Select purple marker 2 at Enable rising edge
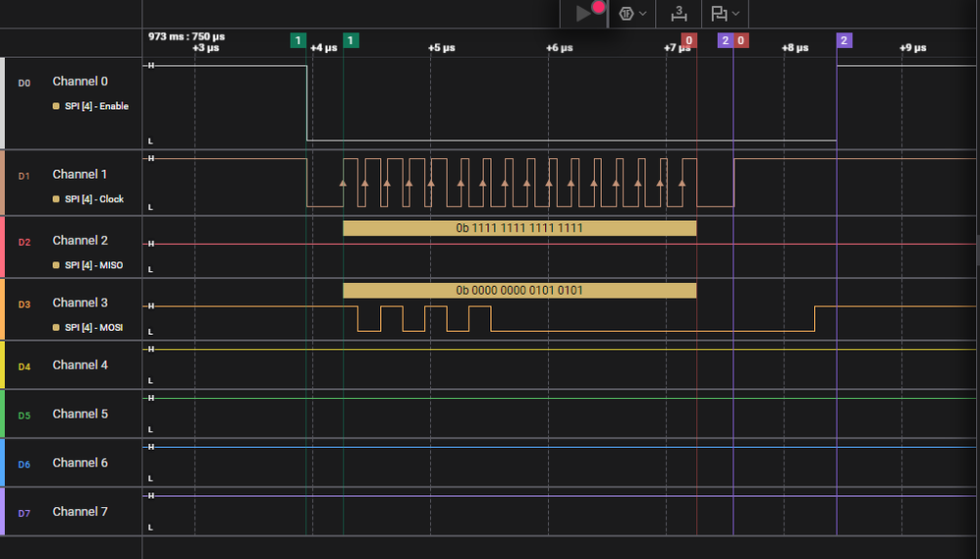Image resolution: width=980 pixels, height=559 pixels. click(844, 40)
